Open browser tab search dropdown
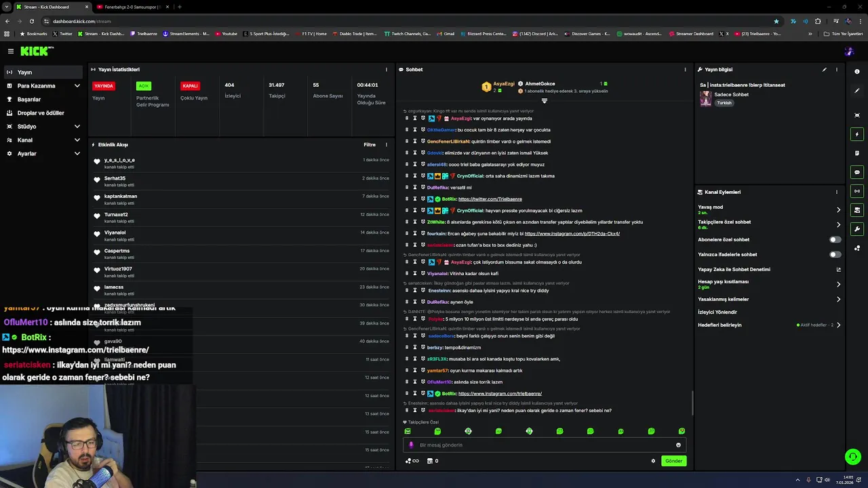The height and width of the screenshot is (488, 868). point(7,7)
